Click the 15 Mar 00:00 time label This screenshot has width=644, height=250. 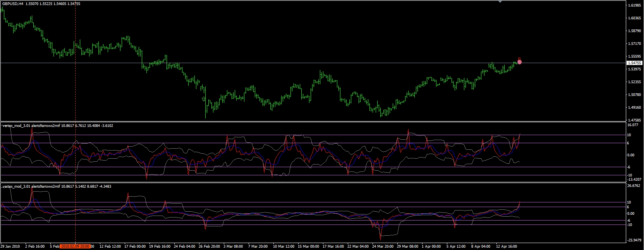pyautogui.click(x=309, y=246)
